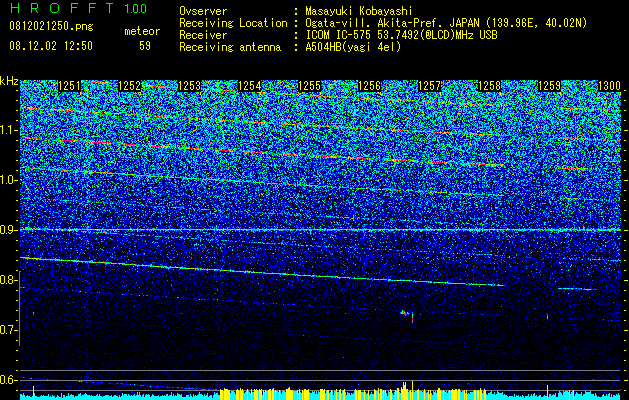This screenshot has width=629, height=400.
Task: Click the Receiver ICOM IC-575 text line
Action: [x=338, y=35]
